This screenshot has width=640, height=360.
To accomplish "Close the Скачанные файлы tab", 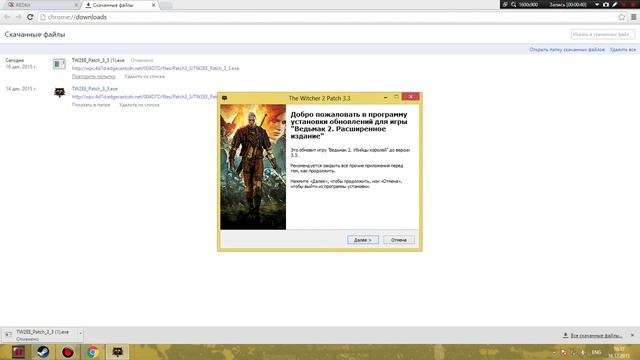I will pos(153,5).
